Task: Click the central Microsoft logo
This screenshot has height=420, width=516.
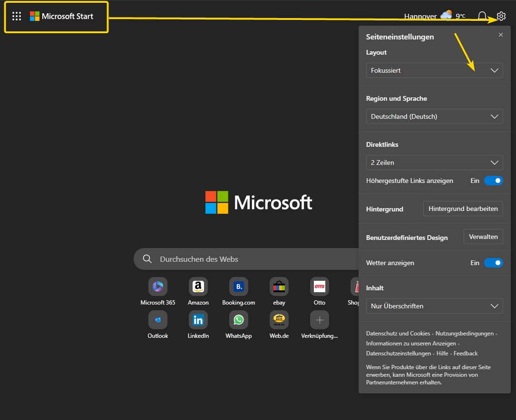Action: 259,202
